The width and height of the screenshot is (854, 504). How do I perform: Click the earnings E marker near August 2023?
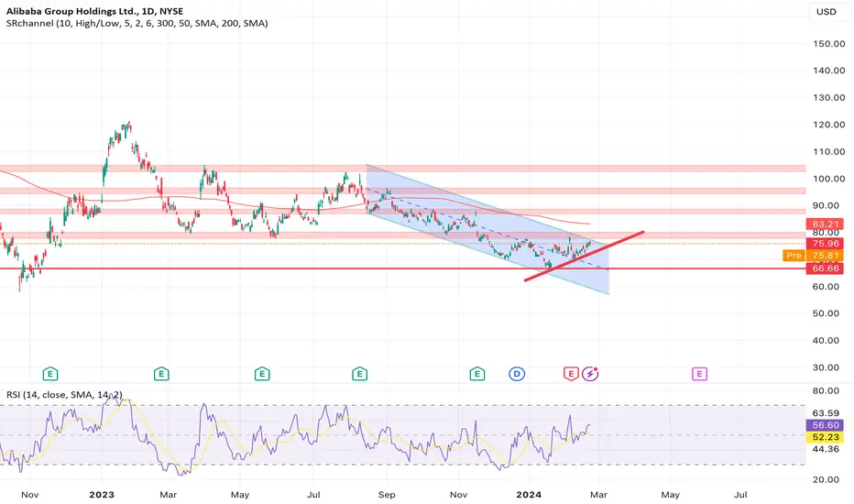(359, 374)
